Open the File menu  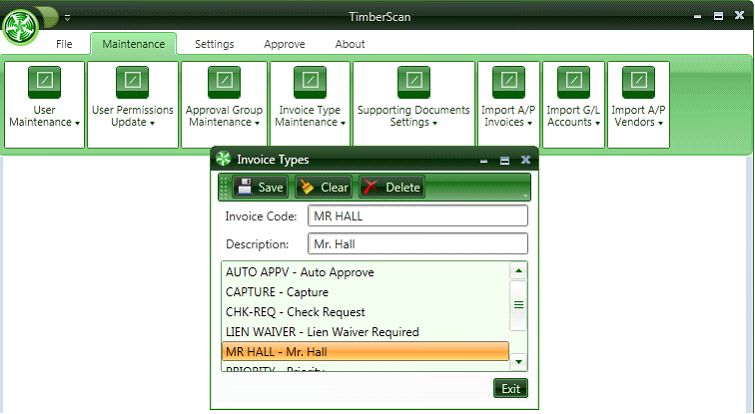point(64,44)
